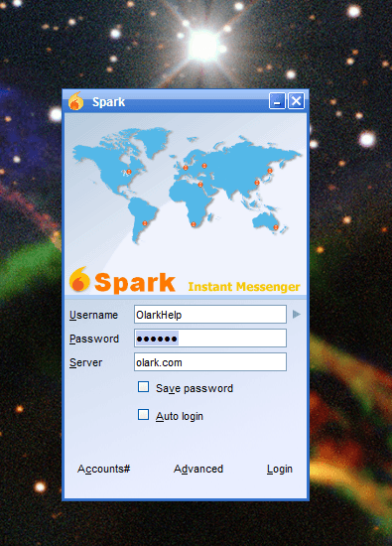
Task: Click the Password label
Action: click(x=94, y=339)
